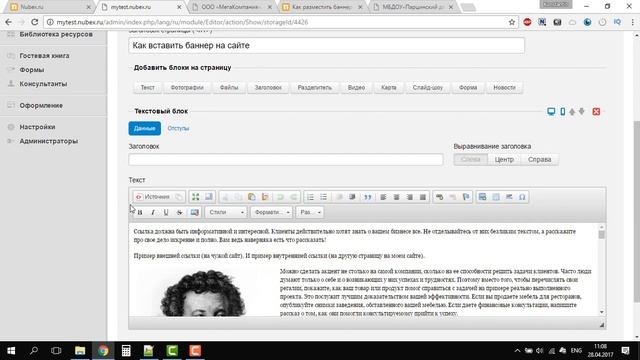Add a Видео block to the page
This screenshot has height=360, width=640.
tap(356, 88)
